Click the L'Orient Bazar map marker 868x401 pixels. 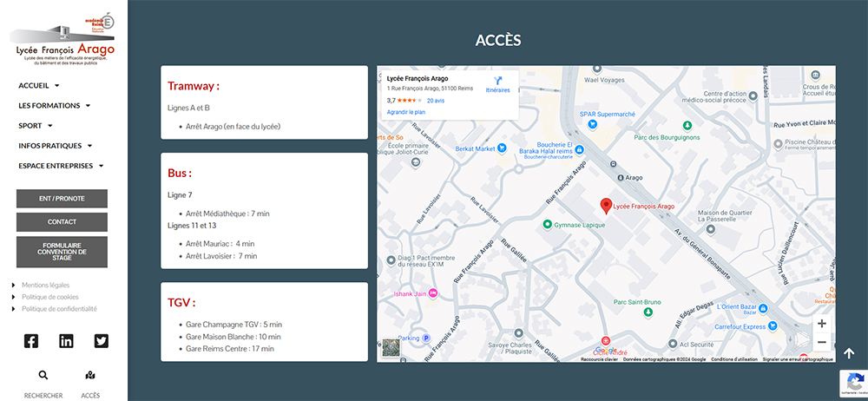[x=763, y=307]
